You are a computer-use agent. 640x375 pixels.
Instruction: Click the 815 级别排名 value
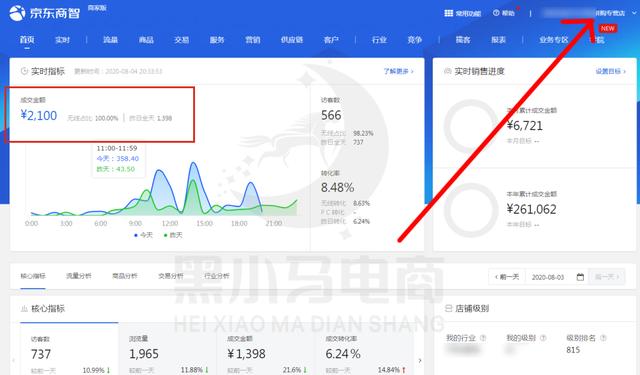click(x=573, y=350)
